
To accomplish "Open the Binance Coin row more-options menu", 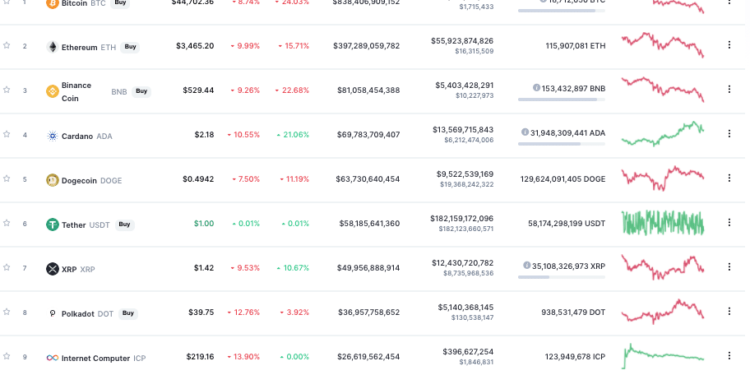I will (x=729, y=89).
